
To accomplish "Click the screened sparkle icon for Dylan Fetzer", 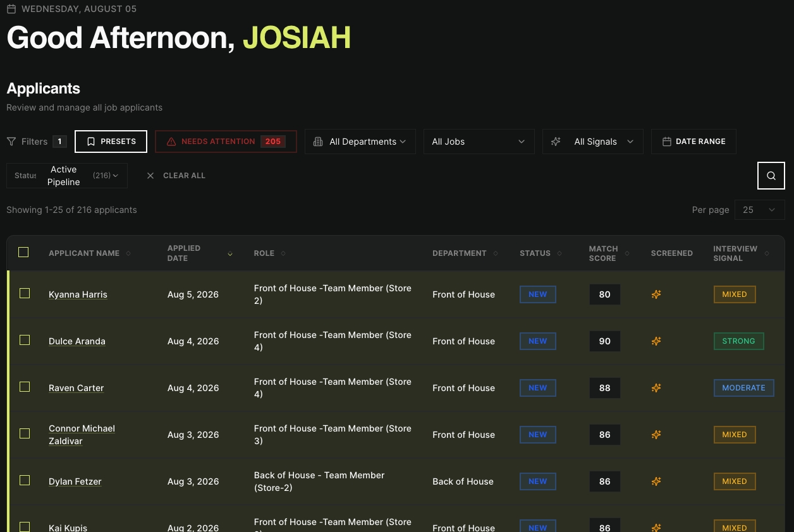I will pyautogui.click(x=656, y=481).
